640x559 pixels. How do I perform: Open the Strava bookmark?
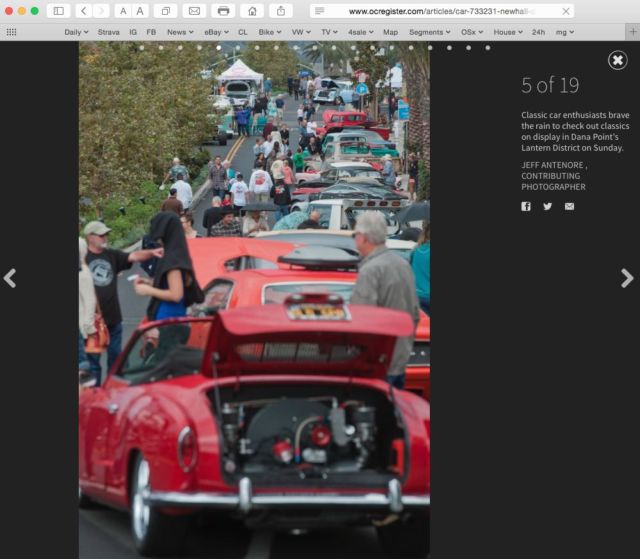(108, 32)
